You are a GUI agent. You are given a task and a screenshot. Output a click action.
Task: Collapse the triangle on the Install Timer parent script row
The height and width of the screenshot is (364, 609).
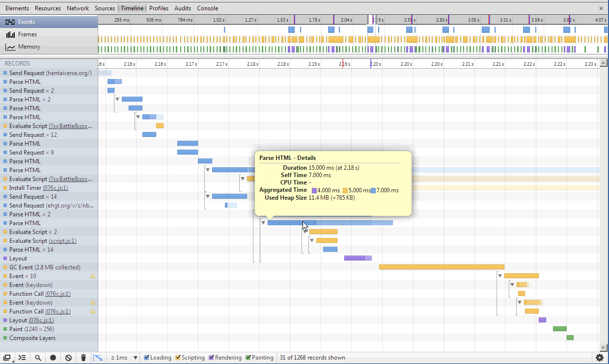[243, 179]
